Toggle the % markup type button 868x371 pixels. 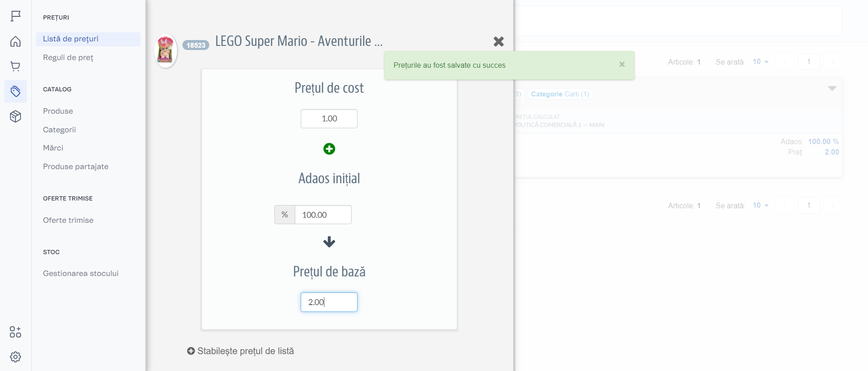click(x=285, y=215)
